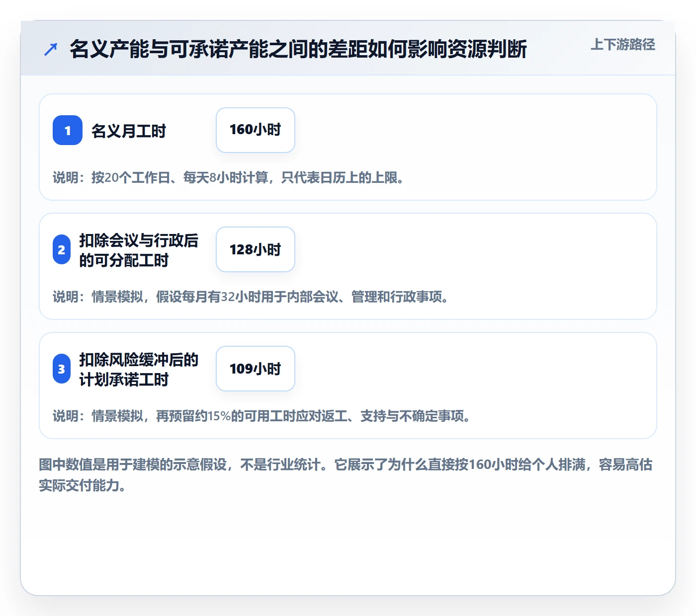Click the 160小时 value box
The width and height of the screenshot is (696, 616).
click(256, 130)
